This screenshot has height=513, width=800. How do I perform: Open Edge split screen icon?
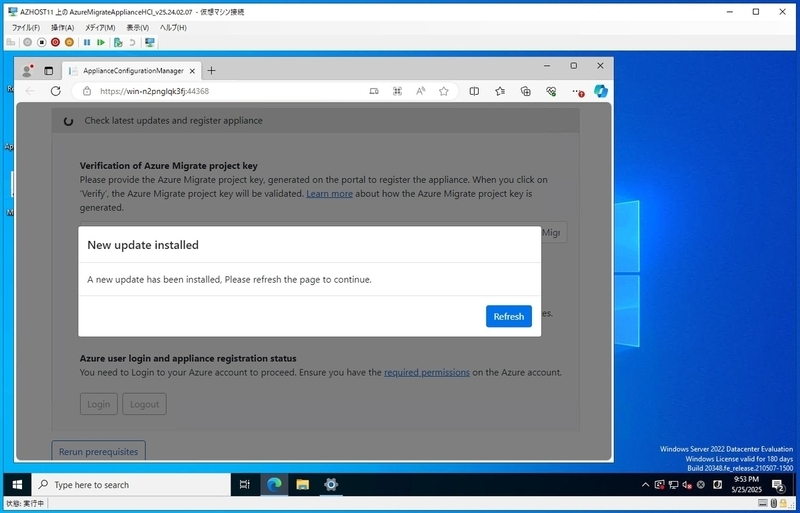point(474,91)
